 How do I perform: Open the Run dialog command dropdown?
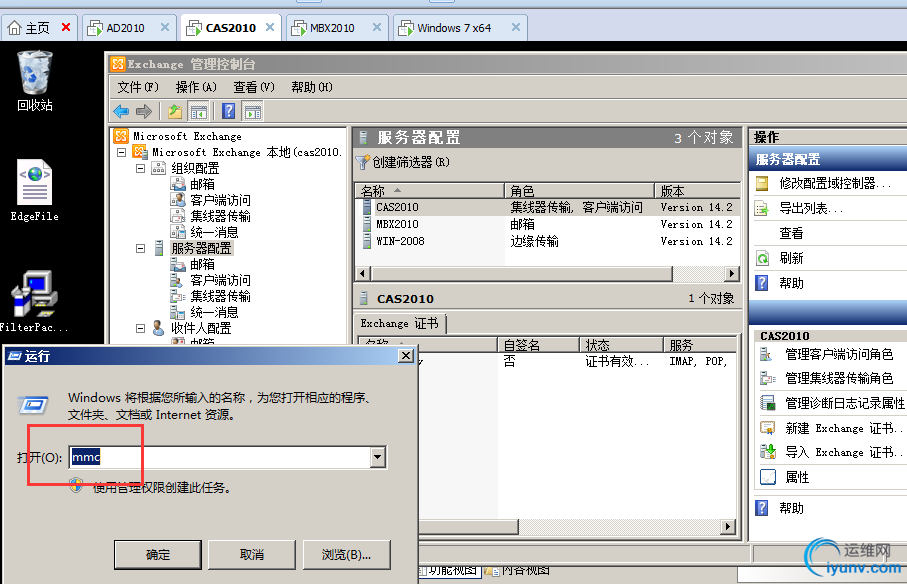coord(378,457)
